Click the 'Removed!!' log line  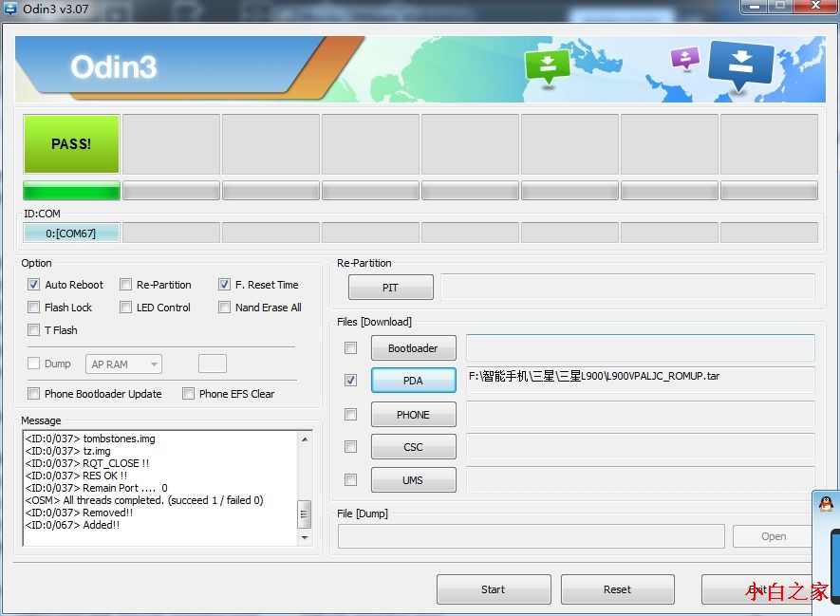(x=79, y=513)
